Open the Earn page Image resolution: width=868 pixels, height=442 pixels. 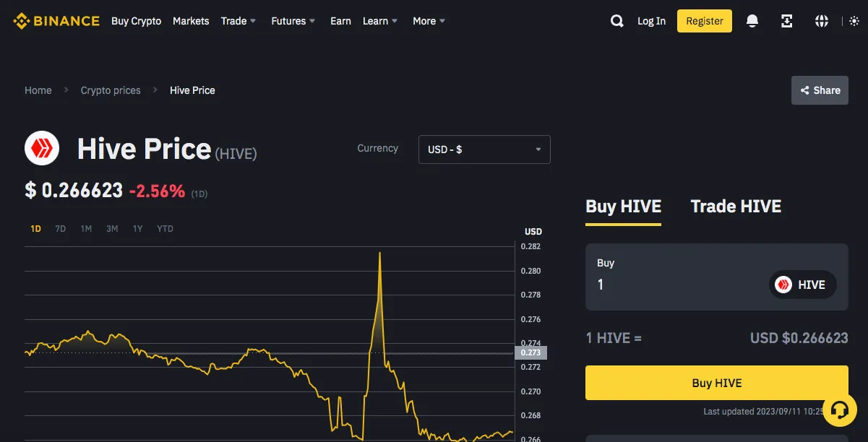click(340, 21)
